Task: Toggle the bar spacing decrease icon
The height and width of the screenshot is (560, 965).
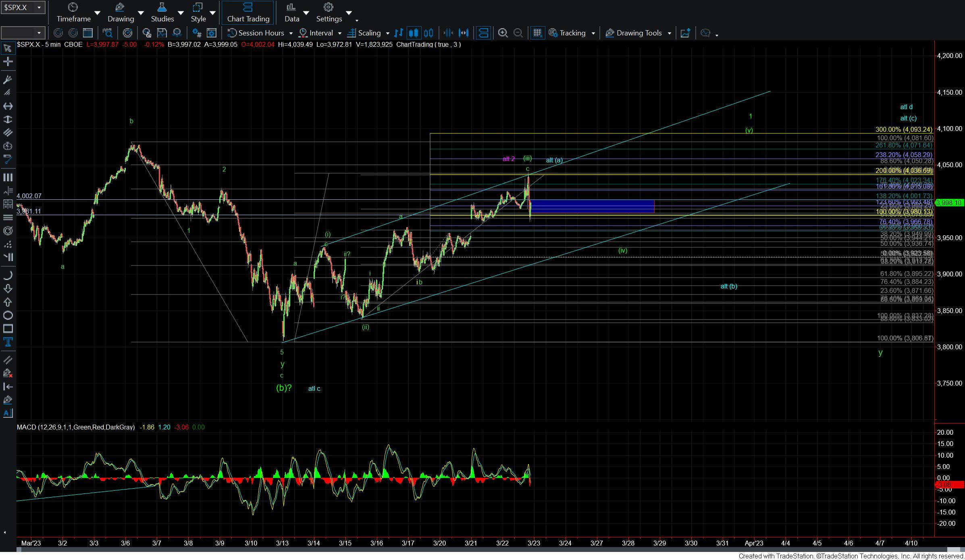Action: click(448, 33)
